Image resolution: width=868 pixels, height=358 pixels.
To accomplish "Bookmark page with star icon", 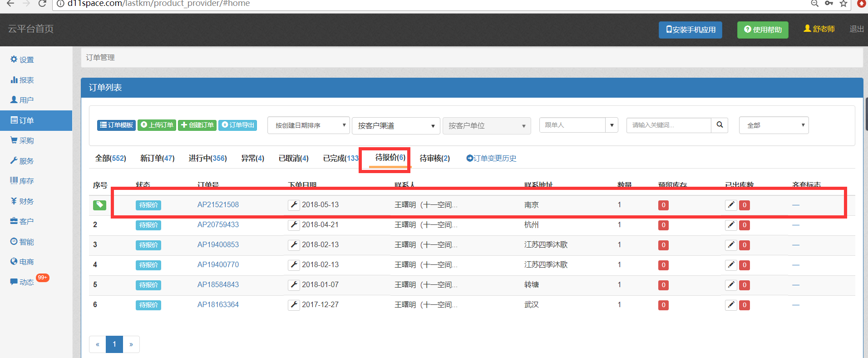I will click(843, 4).
